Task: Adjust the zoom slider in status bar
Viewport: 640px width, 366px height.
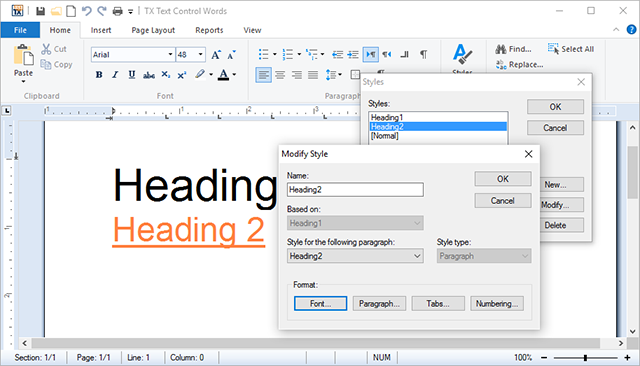Action: [585, 358]
